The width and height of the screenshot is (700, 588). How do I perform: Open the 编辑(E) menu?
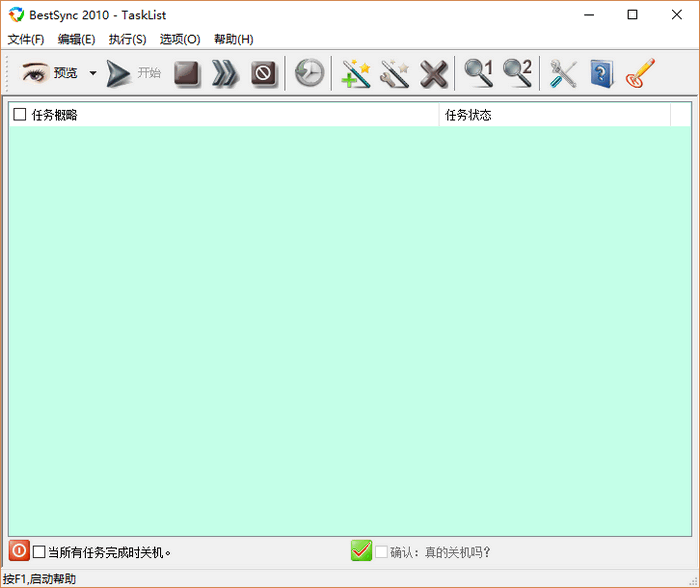pyautogui.click(x=76, y=39)
